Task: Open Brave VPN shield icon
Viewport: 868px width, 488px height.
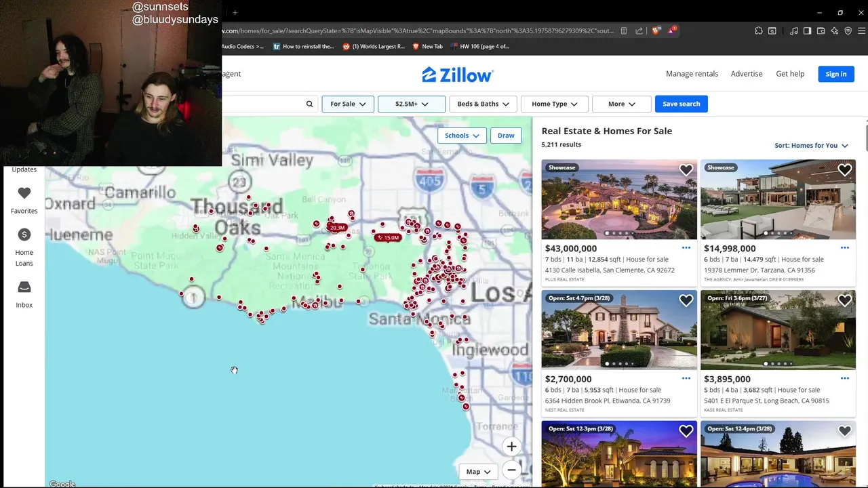Action: 848,30
